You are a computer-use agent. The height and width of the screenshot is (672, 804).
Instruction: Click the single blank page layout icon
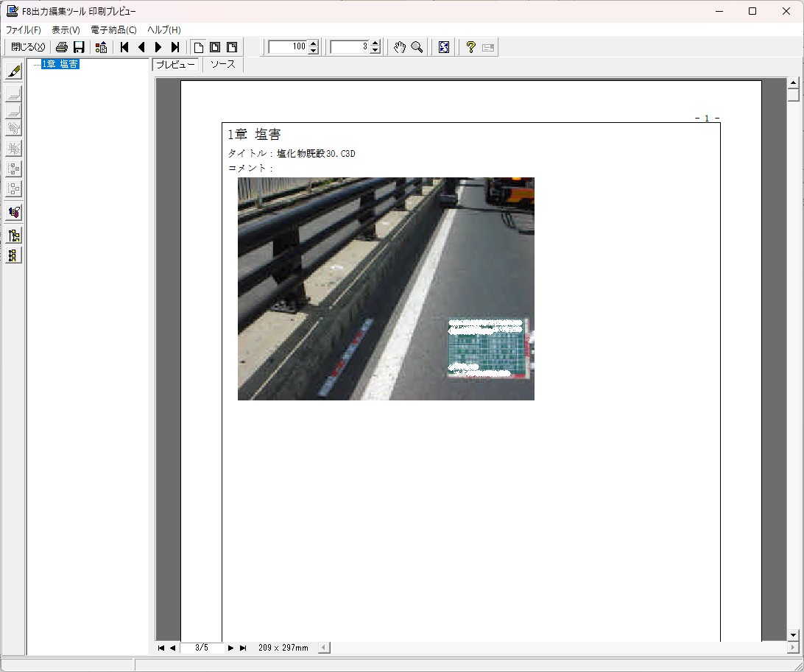[x=198, y=47]
